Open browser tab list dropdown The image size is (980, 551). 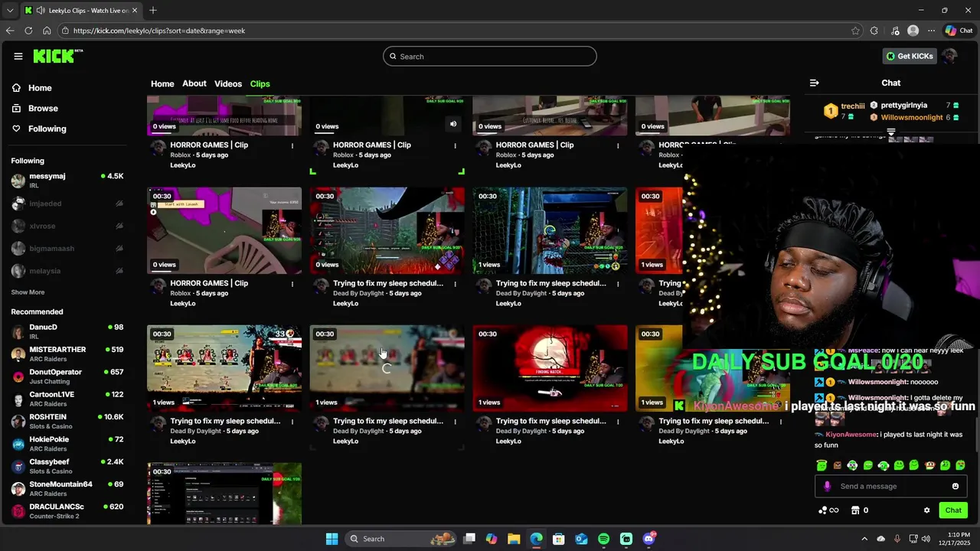[x=10, y=10]
